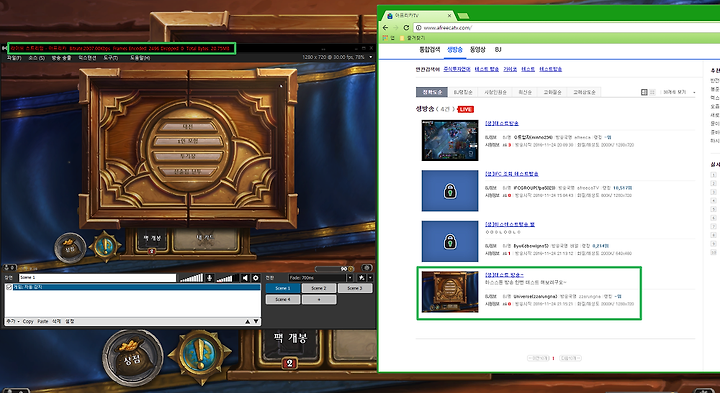Click Paste in the sources toolbar
This screenshot has height=393, width=720.
point(43,321)
